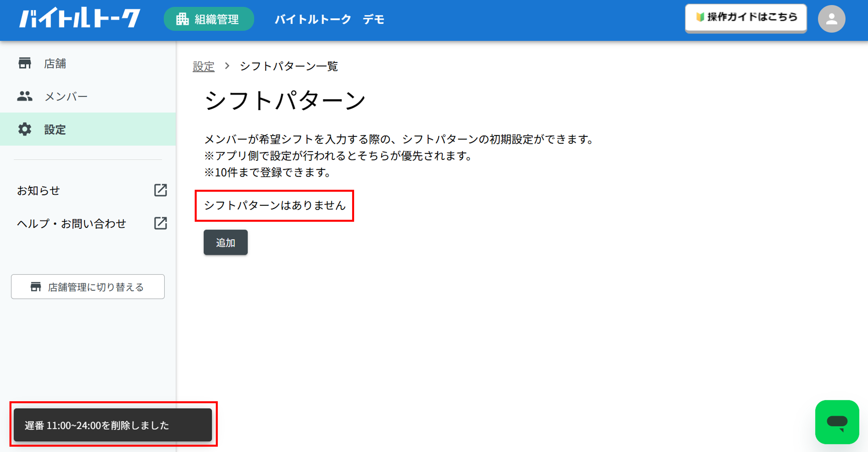Click シフトパターン一覧 breadcrumb text

click(x=289, y=66)
